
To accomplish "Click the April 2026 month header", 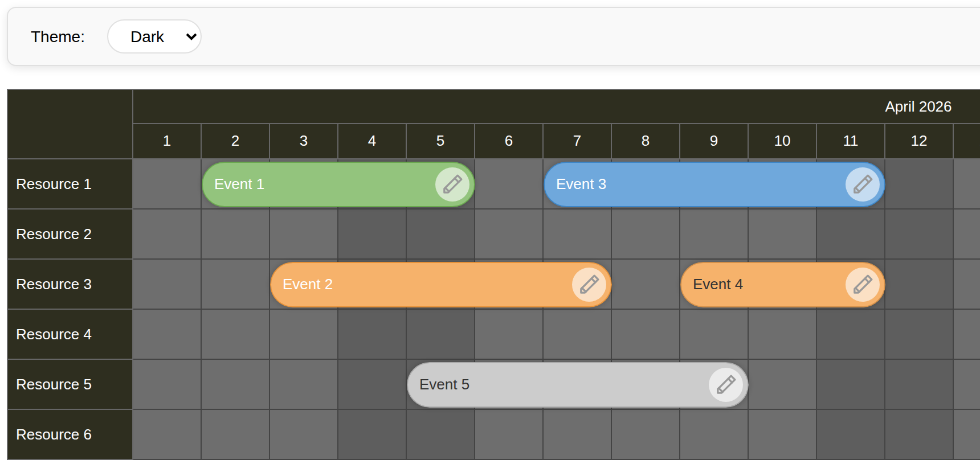I will tap(918, 106).
